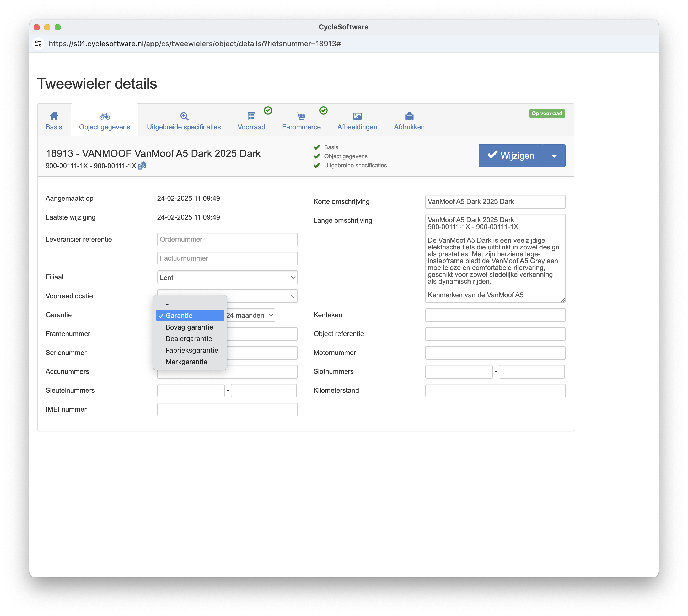Viewport: 688px width, 616px height.
Task: Click the magnifier icon above Uitgebreide specificaties
Action: [184, 116]
